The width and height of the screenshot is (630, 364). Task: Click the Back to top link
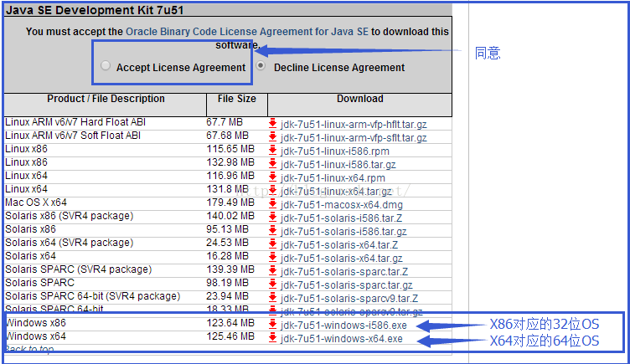point(29,349)
